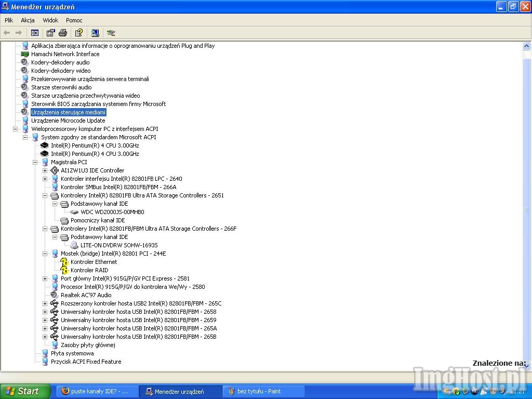This screenshot has width=532, height=399.
Task: Collapse the Magistrala PCI branch
Action: (x=35, y=162)
